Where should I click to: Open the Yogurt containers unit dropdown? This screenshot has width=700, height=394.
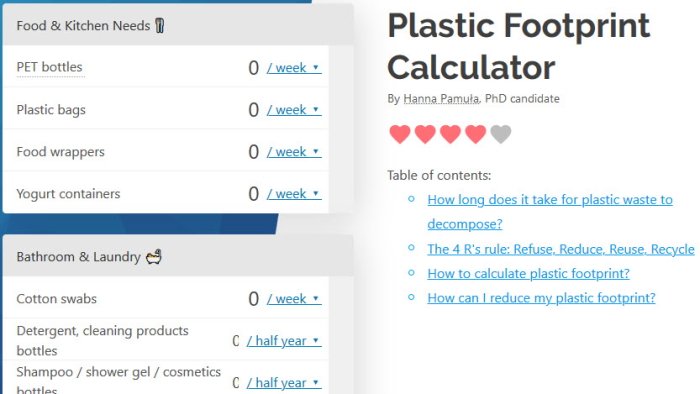click(x=294, y=194)
